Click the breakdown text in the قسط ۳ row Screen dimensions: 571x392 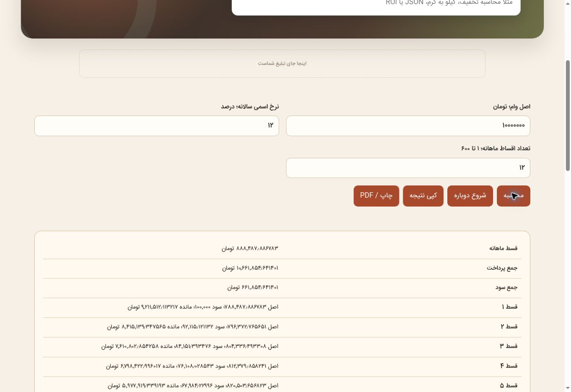point(190,346)
